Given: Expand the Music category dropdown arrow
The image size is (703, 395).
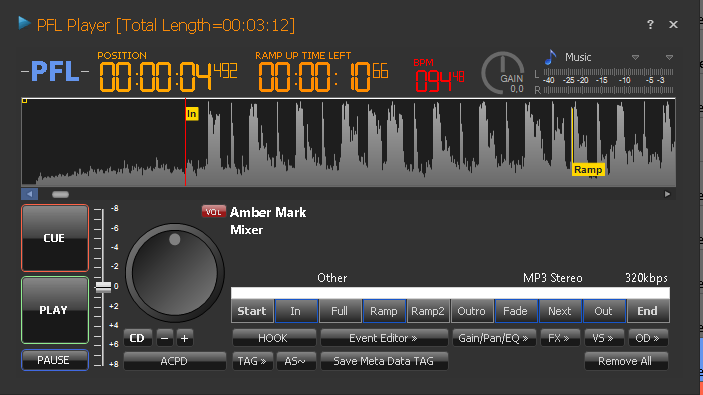Looking at the screenshot, I should (635, 57).
